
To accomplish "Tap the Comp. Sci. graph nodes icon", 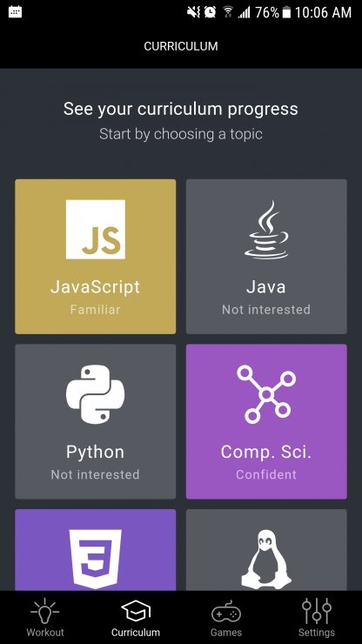I will [266, 394].
